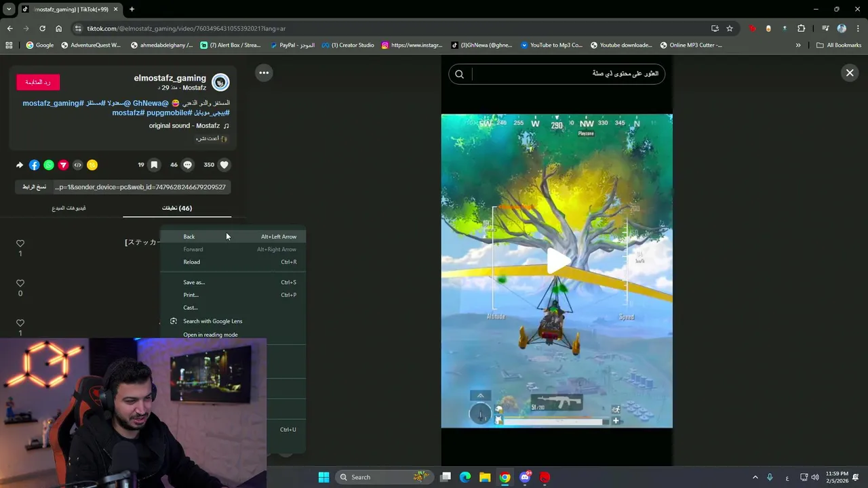Open the three-dot more options button
The width and height of the screenshot is (868, 488).
pos(264,73)
